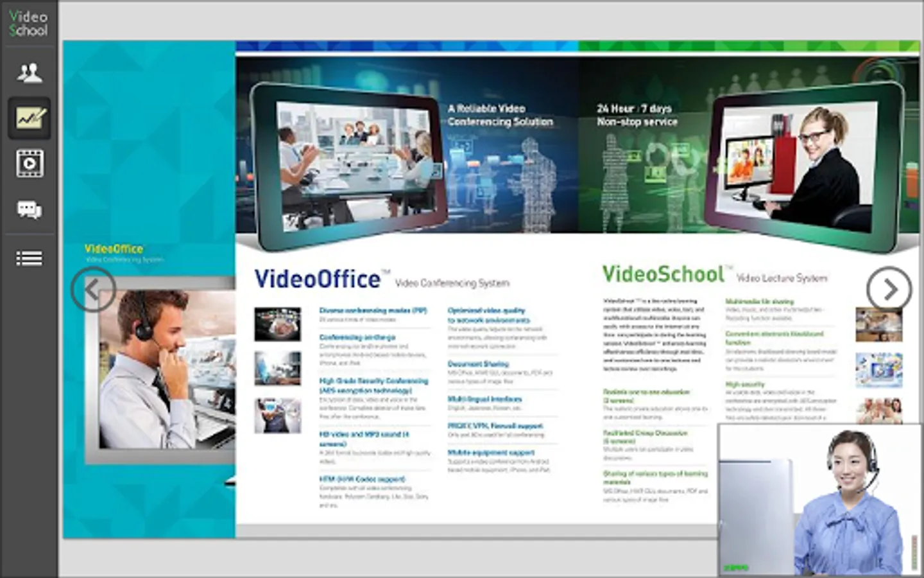Select the whiteboard chart presentation icon
Viewport: 924px width, 578px height.
30,118
